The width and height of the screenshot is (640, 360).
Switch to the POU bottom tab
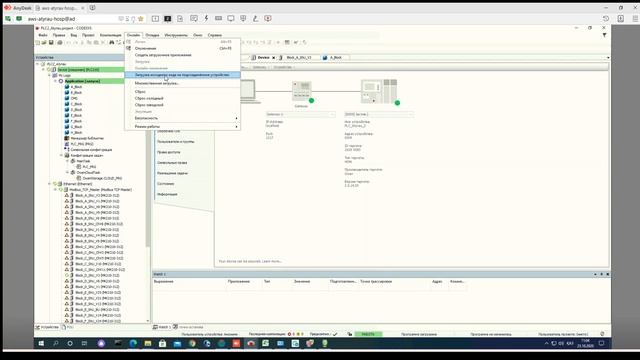[68, 327]
